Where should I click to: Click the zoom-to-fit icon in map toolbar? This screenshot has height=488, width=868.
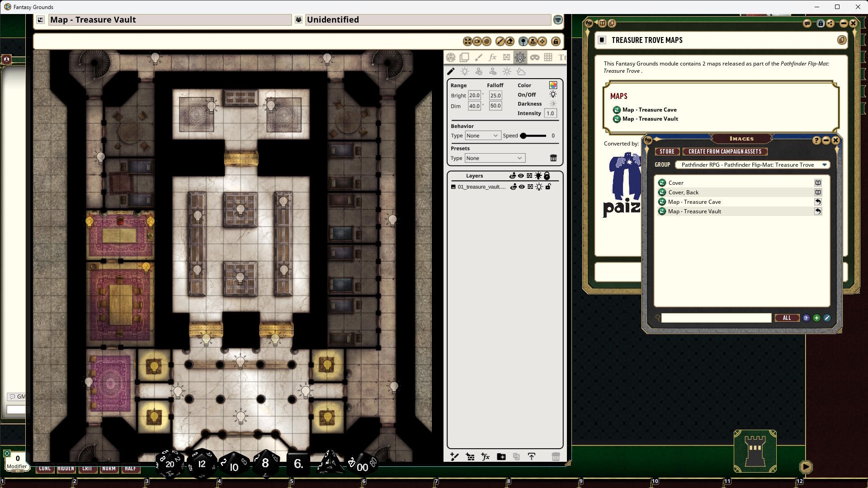click(467, 41)
